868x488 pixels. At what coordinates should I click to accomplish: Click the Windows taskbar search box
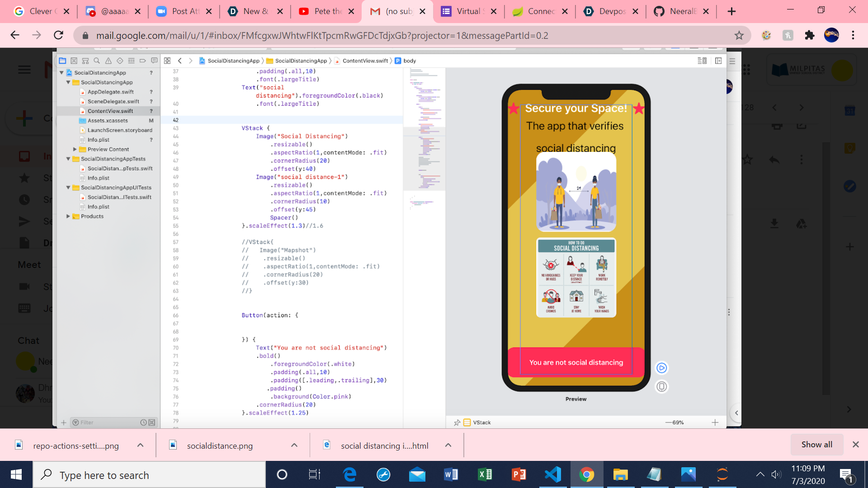pyautogui.click(x=149, y=475)
